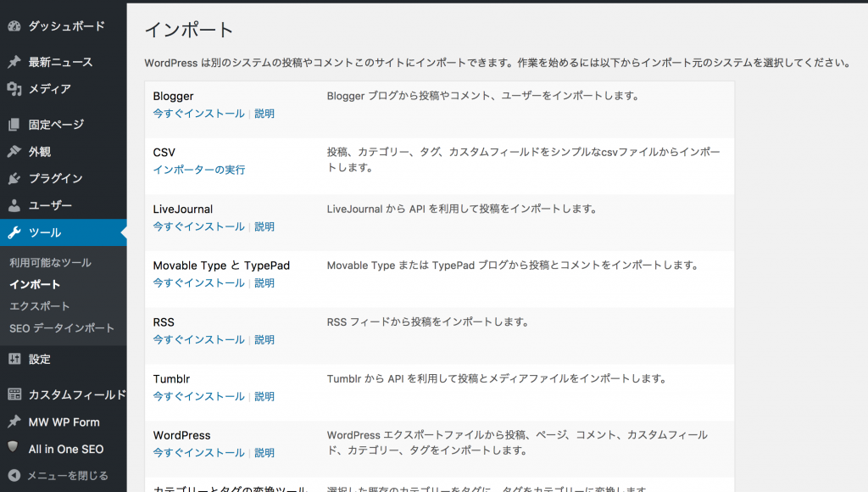Click the pin icon beside 最新ニュース
This screenshot has width=868, height=492.
(14, 61)
